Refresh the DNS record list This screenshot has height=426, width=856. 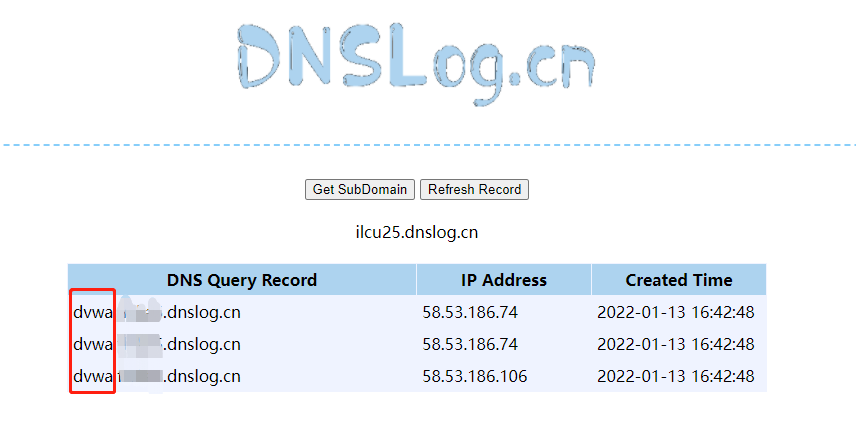tap(474, 190)
